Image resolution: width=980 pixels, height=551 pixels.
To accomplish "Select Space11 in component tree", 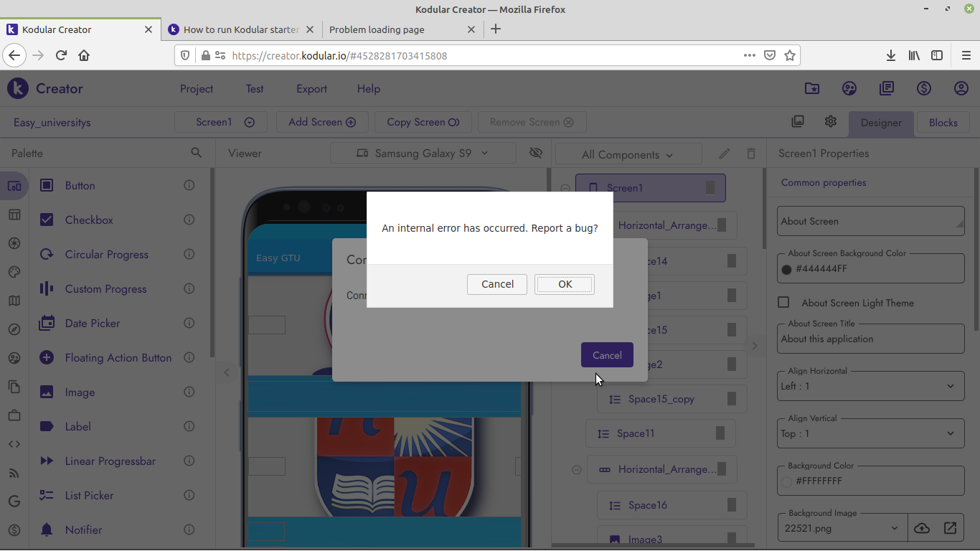I will [660, 433].
